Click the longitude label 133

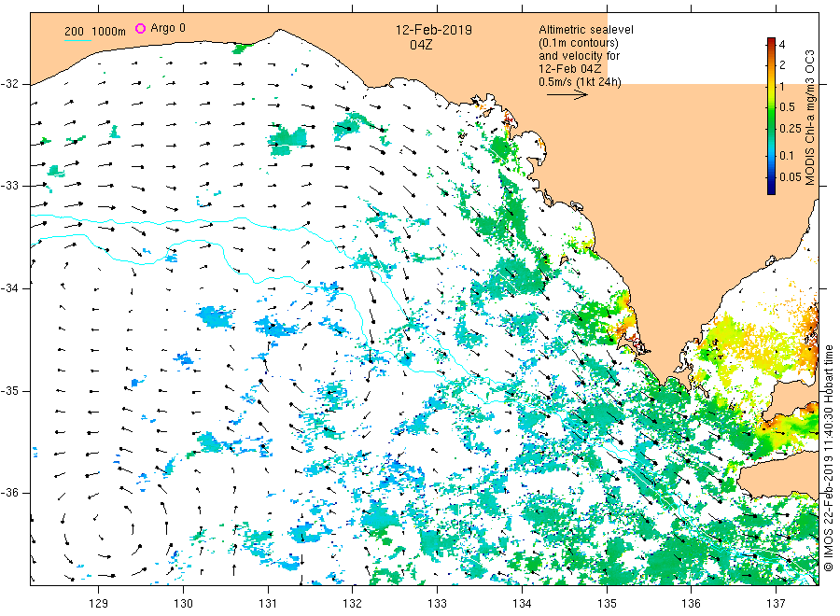(437, 604)
